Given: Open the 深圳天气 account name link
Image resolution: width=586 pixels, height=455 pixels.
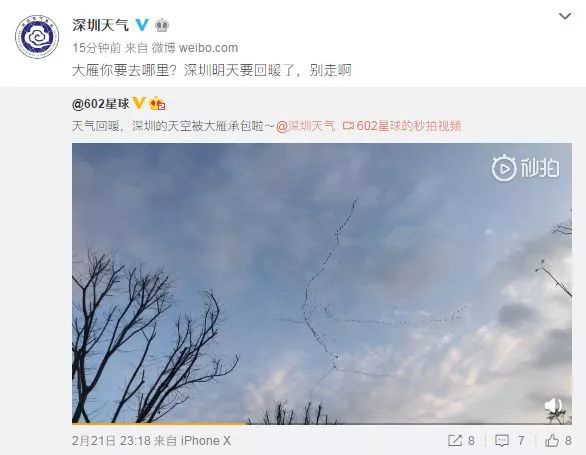Looking at the screenshot, I should (101, 25).
